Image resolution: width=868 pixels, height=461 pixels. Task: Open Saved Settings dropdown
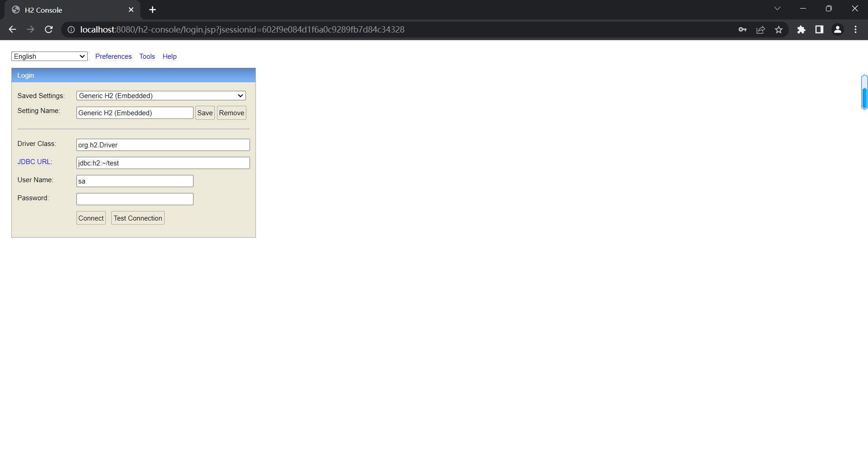click(161, 95)
